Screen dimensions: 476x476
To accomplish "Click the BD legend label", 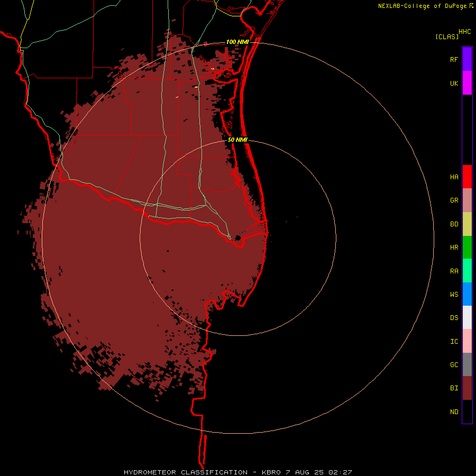I will [x=454, y=224].
